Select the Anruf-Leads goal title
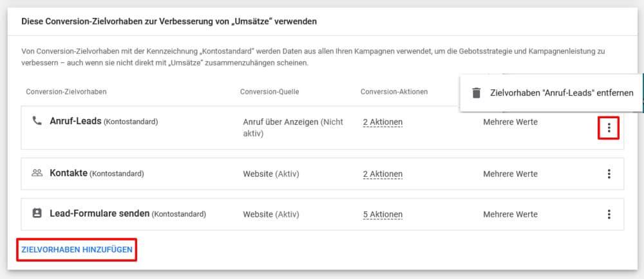644x279 pixels. click(75, 122)
